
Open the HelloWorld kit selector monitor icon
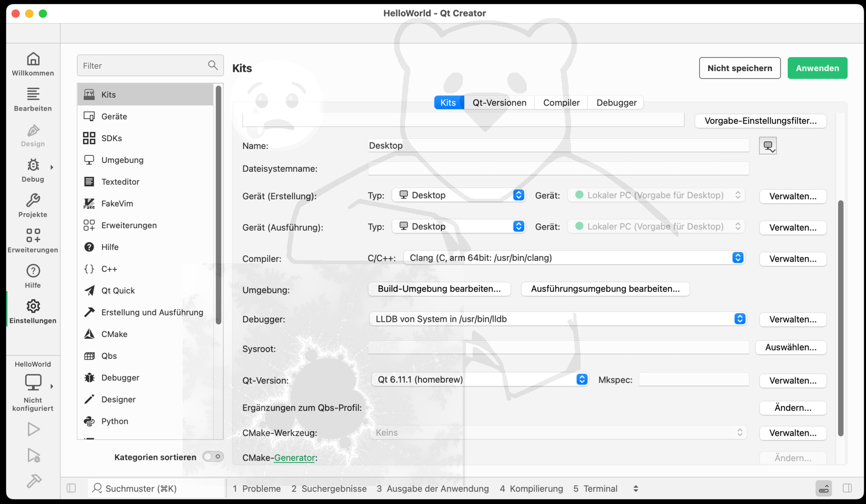click(33, 382)
